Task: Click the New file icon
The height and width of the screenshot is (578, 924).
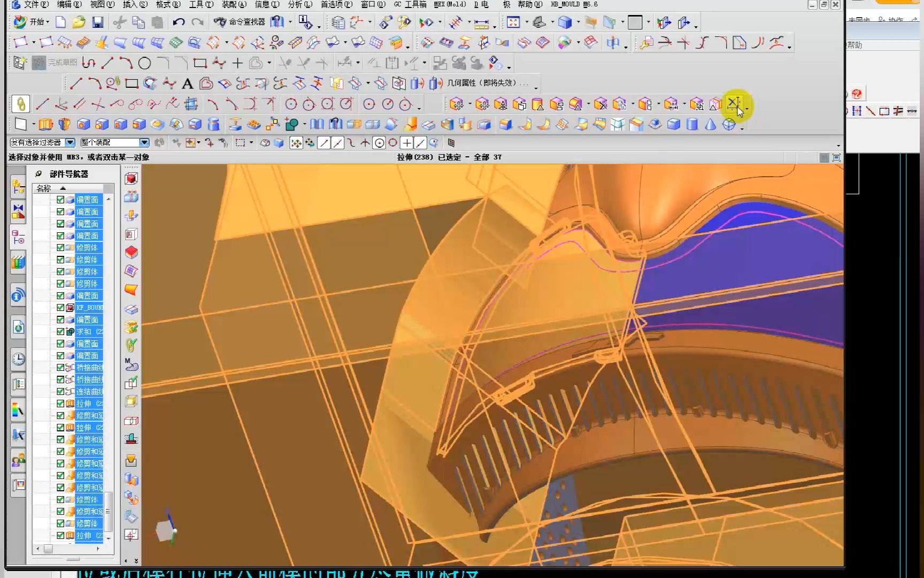Action: pos(61,22)
